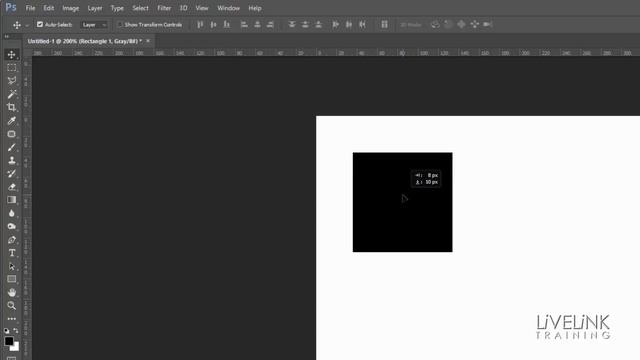The height and width of the screenshot is (360, 640).
Task: Select the Rectangular Marquee tool
Action: 11,67
